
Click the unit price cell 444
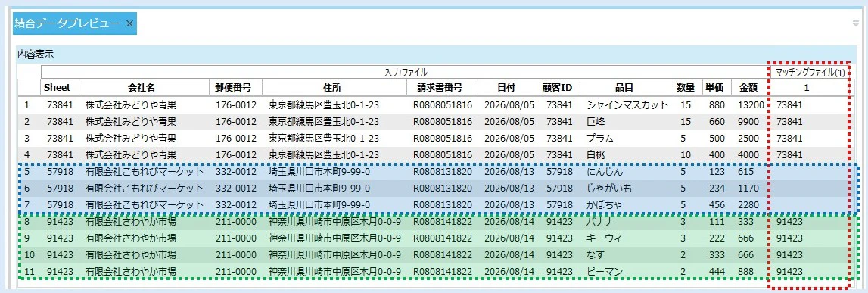click(x=717, y=272)
